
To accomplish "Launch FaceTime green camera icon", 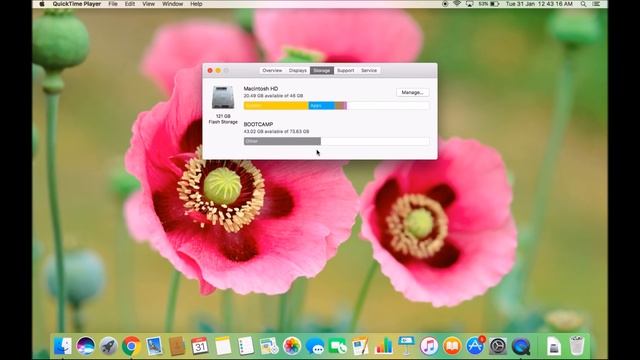I will tap(338, 346).
